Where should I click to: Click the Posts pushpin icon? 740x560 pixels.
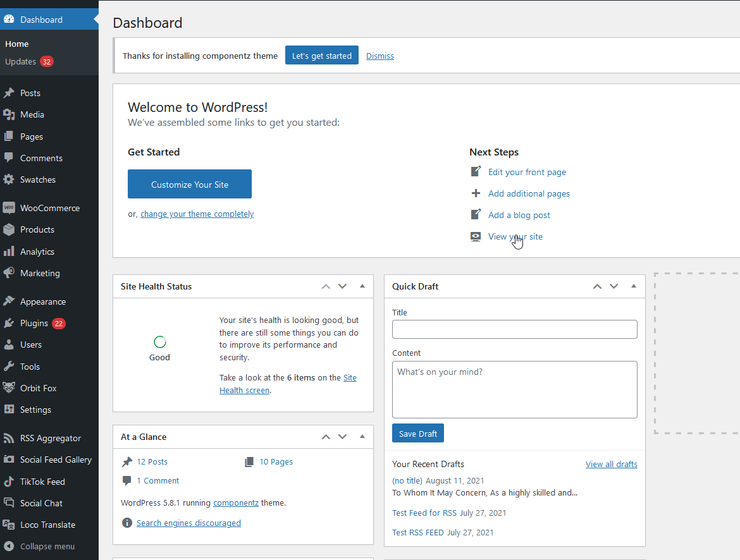[x=9, y=93]
